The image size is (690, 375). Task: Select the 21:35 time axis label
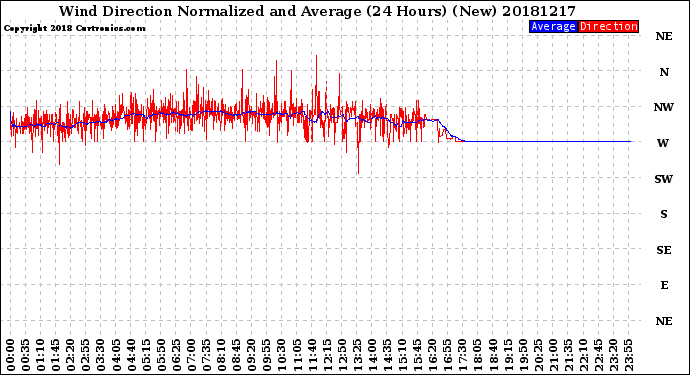pos(568,355)
